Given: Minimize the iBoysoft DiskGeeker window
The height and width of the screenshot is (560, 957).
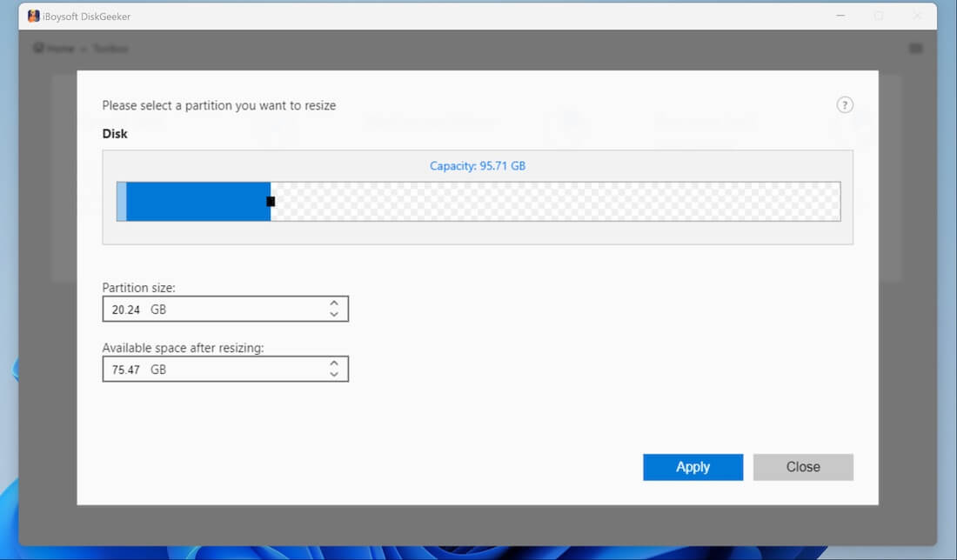Looking at the screenshot, I should pos(840,16).
